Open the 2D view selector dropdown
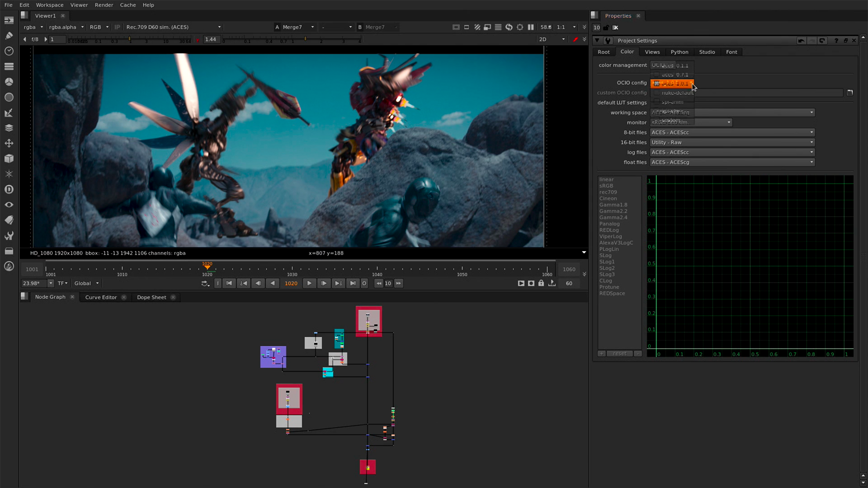 coord(552,39)
